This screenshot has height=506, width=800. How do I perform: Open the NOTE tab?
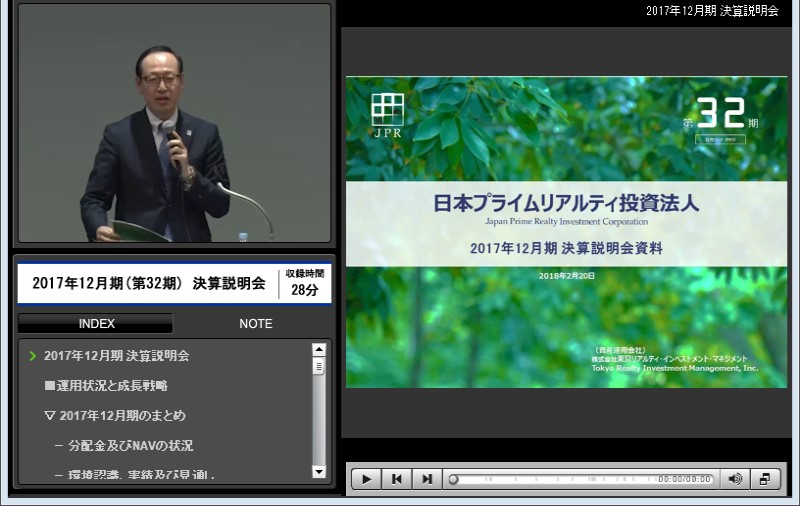[256, 323]
